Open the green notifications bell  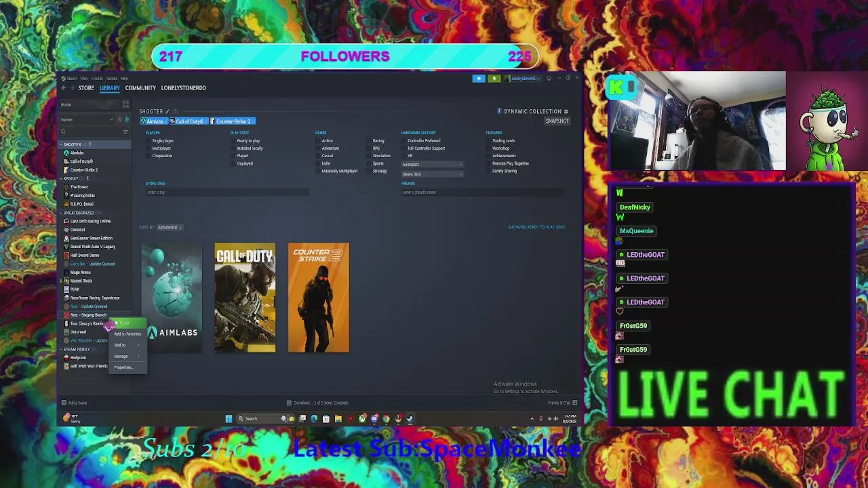(x=494, y=79)
